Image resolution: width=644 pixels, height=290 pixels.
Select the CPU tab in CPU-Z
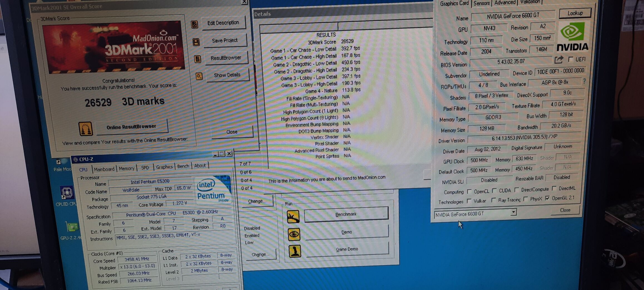83,169
